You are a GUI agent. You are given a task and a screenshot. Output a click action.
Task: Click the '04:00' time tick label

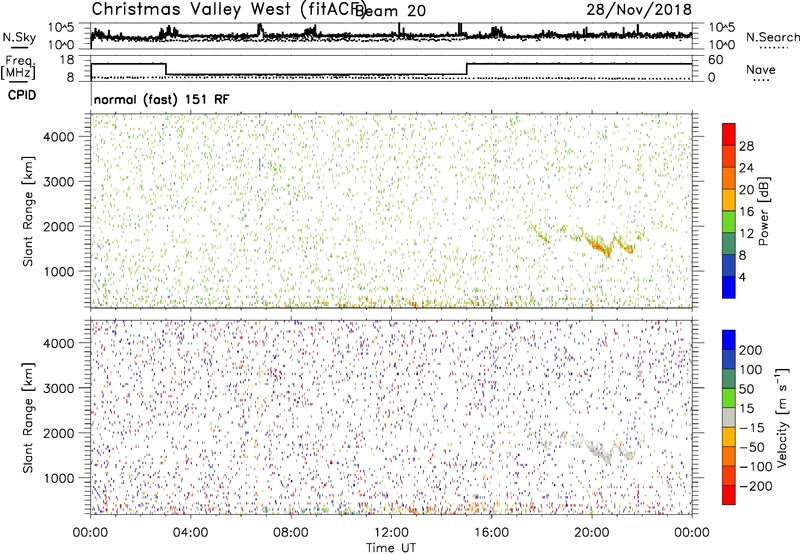click(x=190, y=533)
